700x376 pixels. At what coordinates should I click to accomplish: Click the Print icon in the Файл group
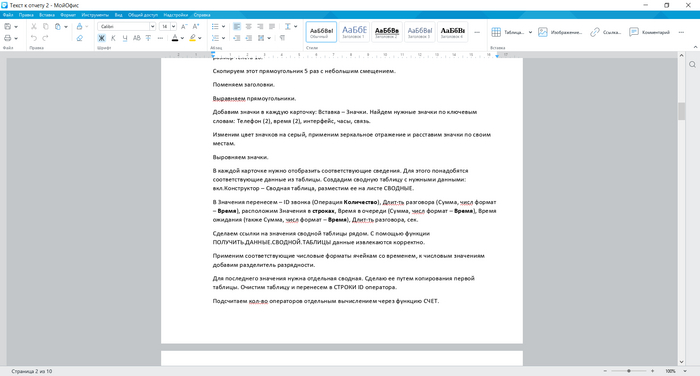tap(8, 38)
